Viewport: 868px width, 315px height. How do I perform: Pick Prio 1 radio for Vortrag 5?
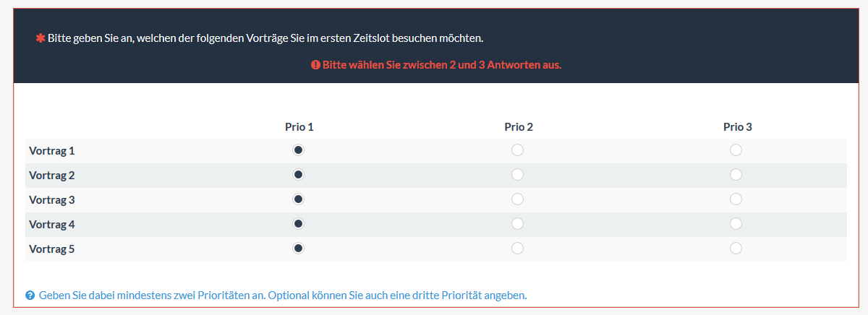click(x=299, y=249)
